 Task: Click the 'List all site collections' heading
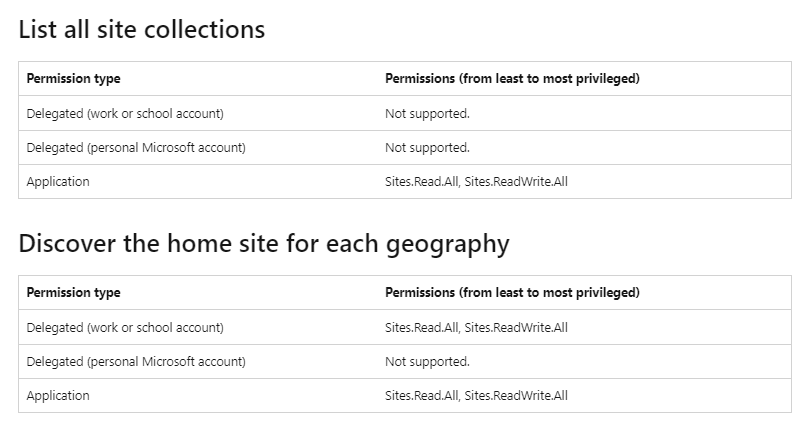142,29
